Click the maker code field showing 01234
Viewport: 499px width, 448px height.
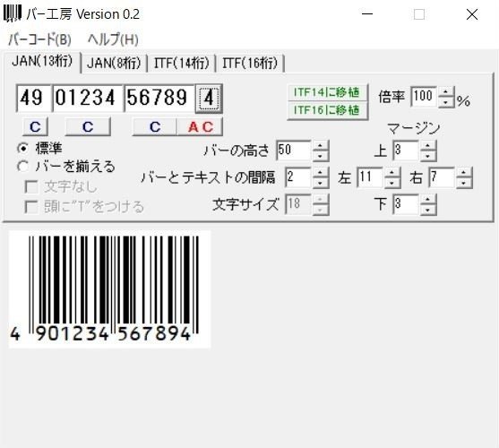[88, 98]
